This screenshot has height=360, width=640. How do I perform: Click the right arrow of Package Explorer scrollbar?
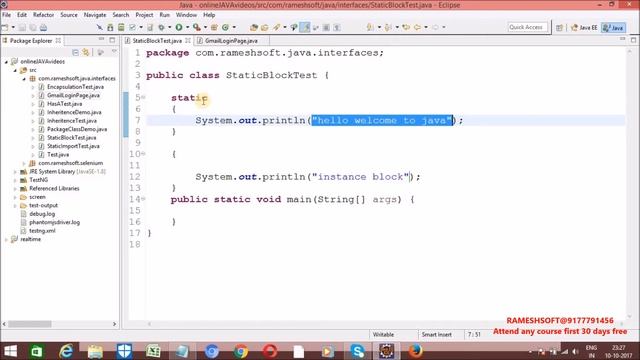click(114, 324)
